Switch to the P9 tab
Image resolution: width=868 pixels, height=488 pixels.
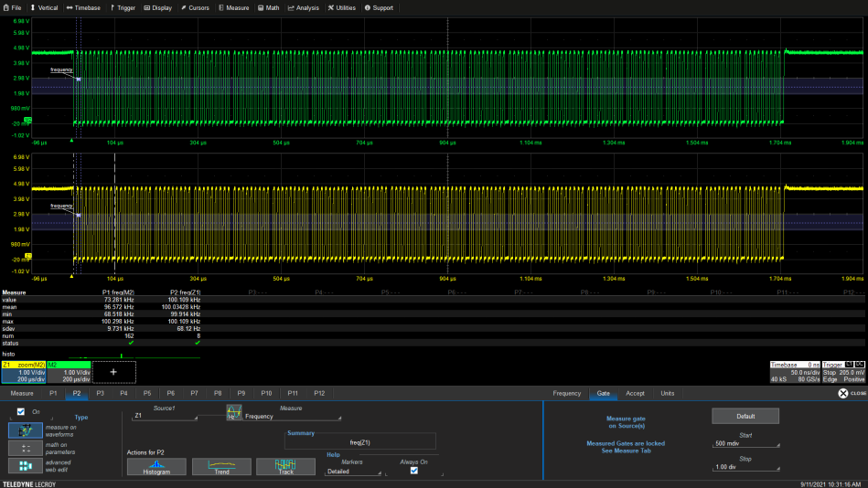(x=241, y=393)
